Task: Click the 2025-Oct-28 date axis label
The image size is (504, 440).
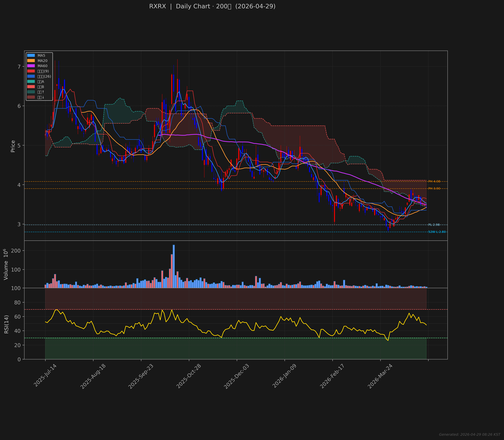Action: tap(189, 376)
